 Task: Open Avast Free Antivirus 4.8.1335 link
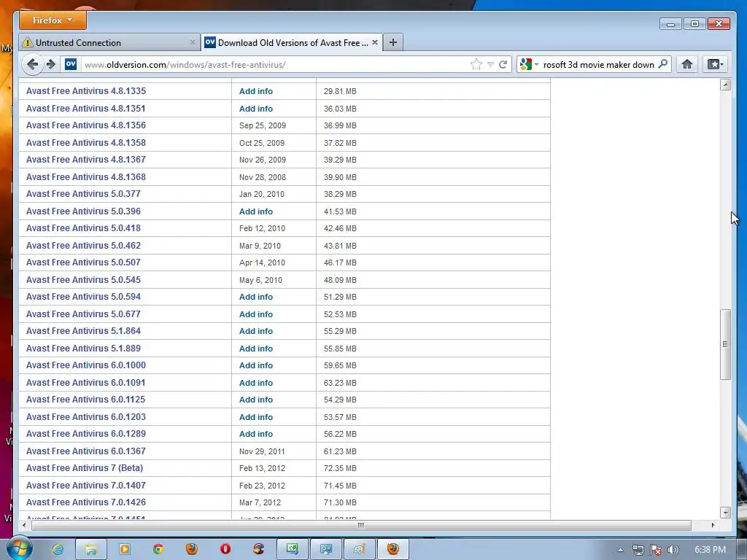click(x=86, y=91)
